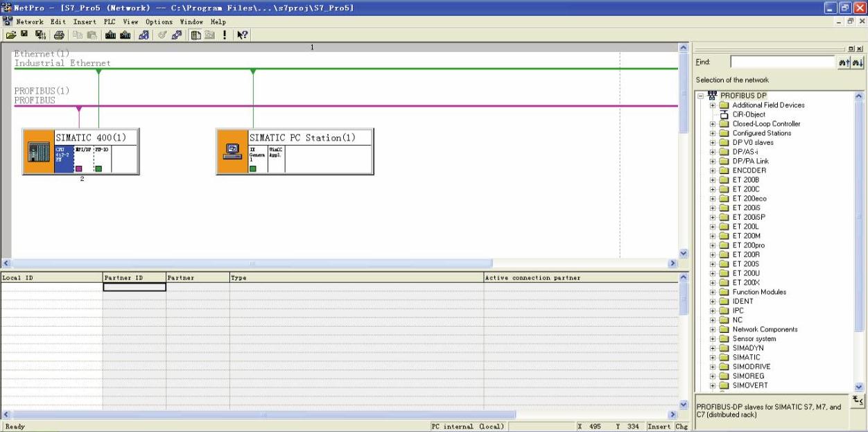The width and height of the screenshot is (868, 432).
Task: Open the Options menu
Action: click(x=159, y=21)
